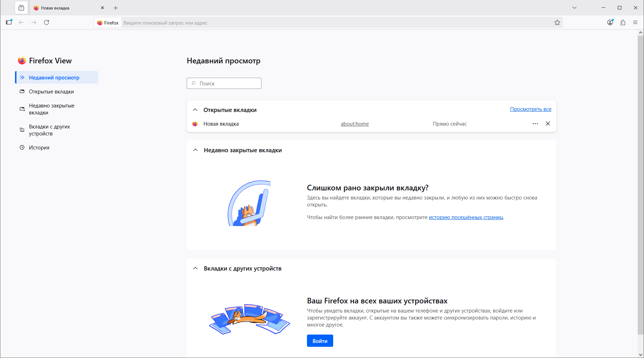644x358 pixels.
Task: Open историю посещённых страниц link
Action: click(x=466, y=217)
